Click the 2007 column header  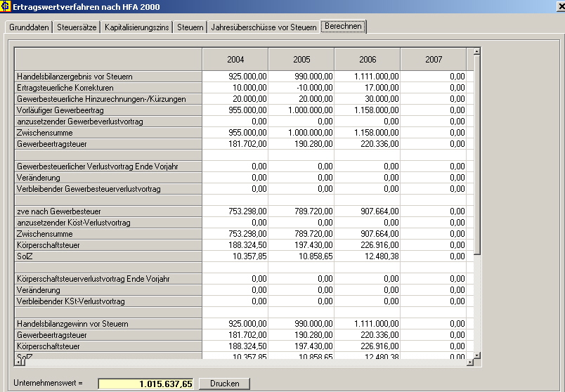pos(434,59)
